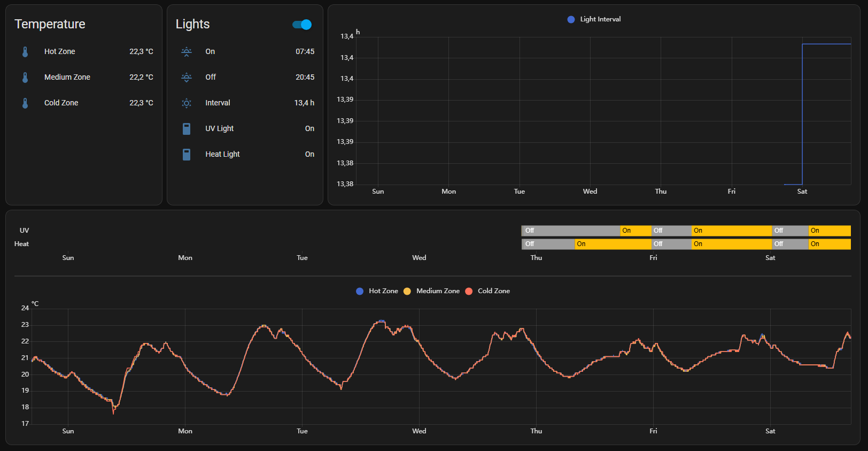Toggle Cold Zone series in chart legend

point(487,291)
